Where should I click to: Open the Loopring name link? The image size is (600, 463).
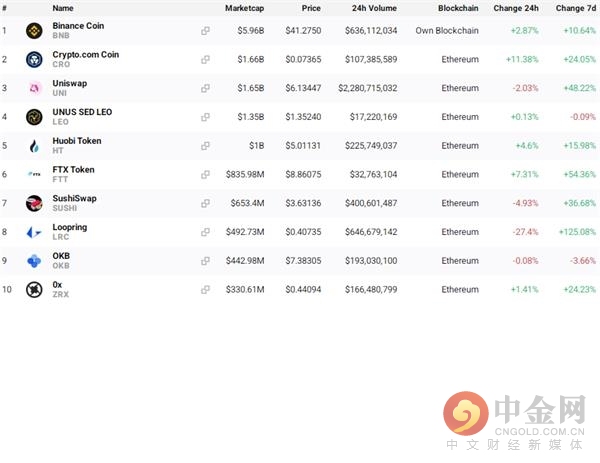70,227
